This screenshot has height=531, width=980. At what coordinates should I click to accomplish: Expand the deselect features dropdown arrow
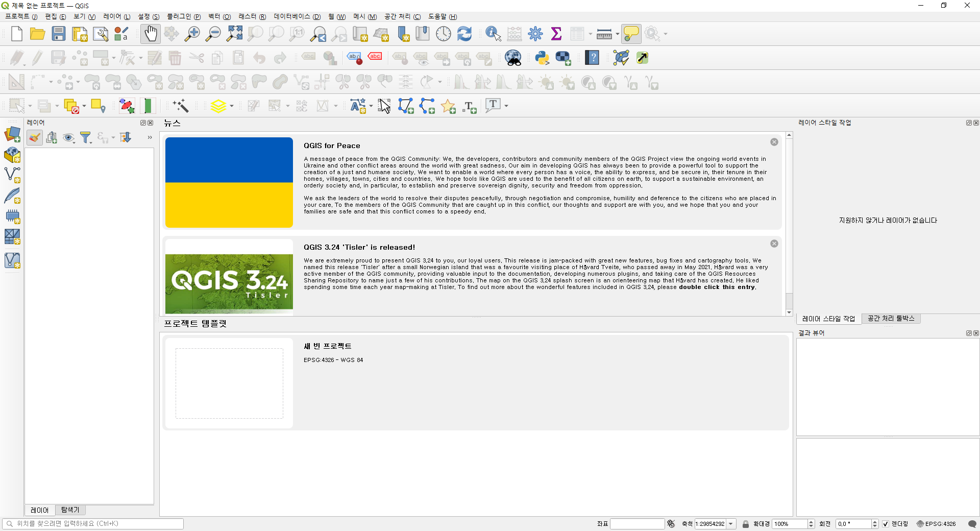coord(84,106)
